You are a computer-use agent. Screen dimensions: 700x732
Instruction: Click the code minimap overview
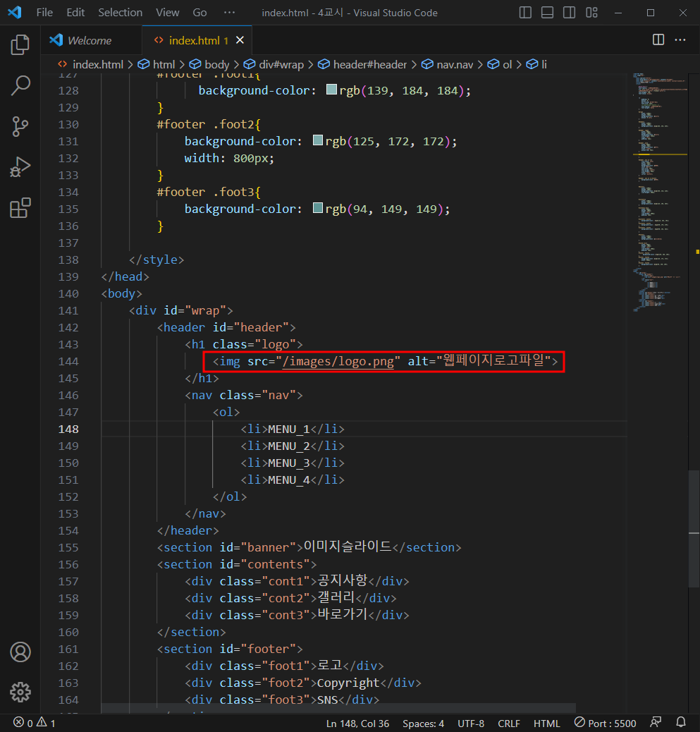pyautogui.click(x=660, y=192)
